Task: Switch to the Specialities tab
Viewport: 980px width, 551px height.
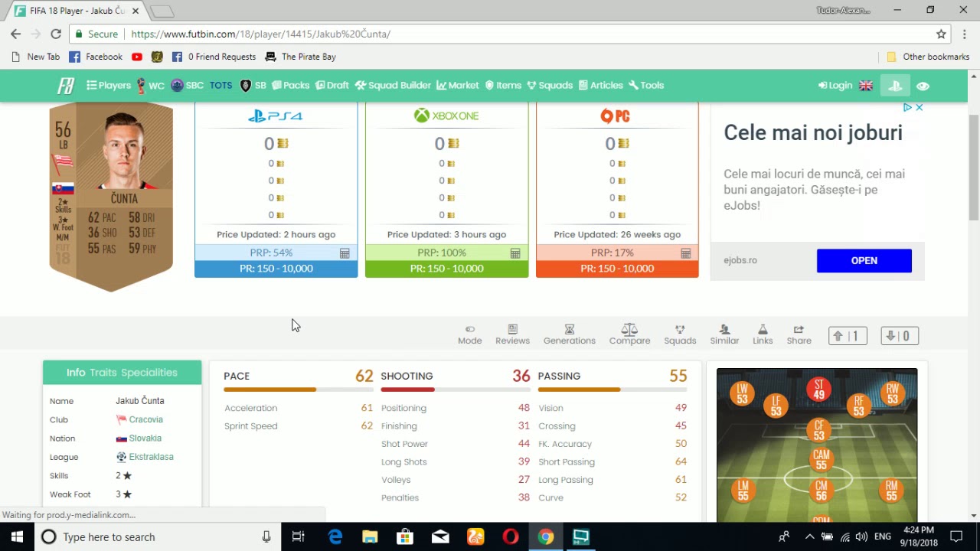Action: [x=149, y=373]
